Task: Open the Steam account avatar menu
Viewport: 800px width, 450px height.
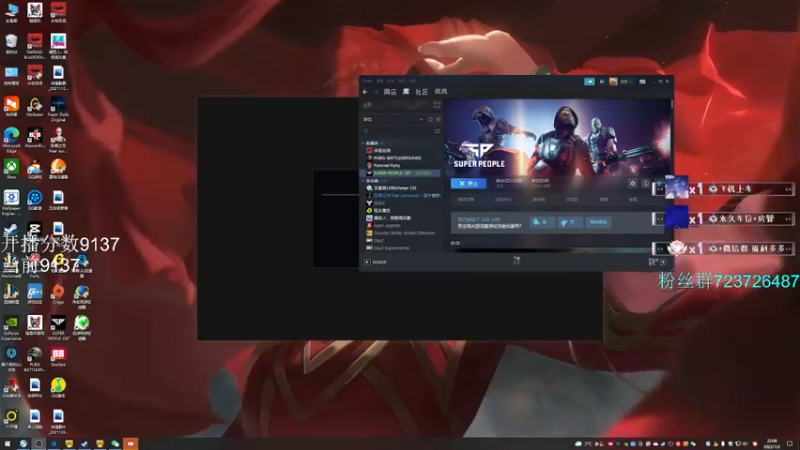Action: pos(613,82)
